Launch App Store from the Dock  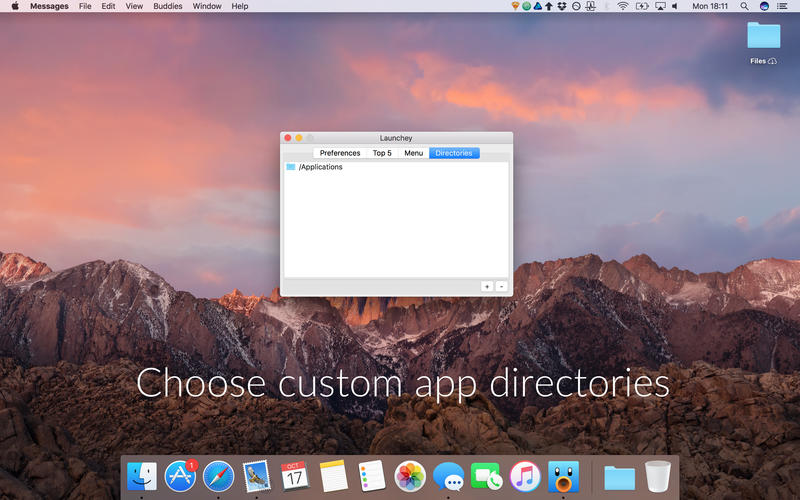[180, 476]
